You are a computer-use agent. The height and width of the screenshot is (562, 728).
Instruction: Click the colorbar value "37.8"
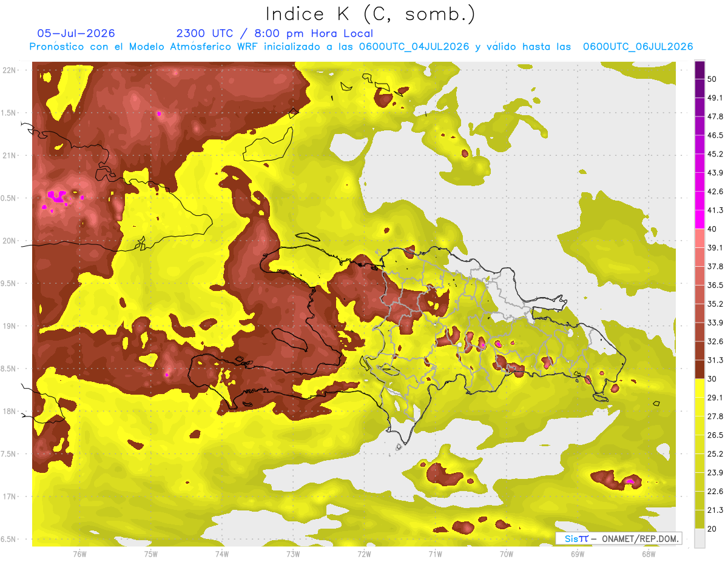(716, 266)
